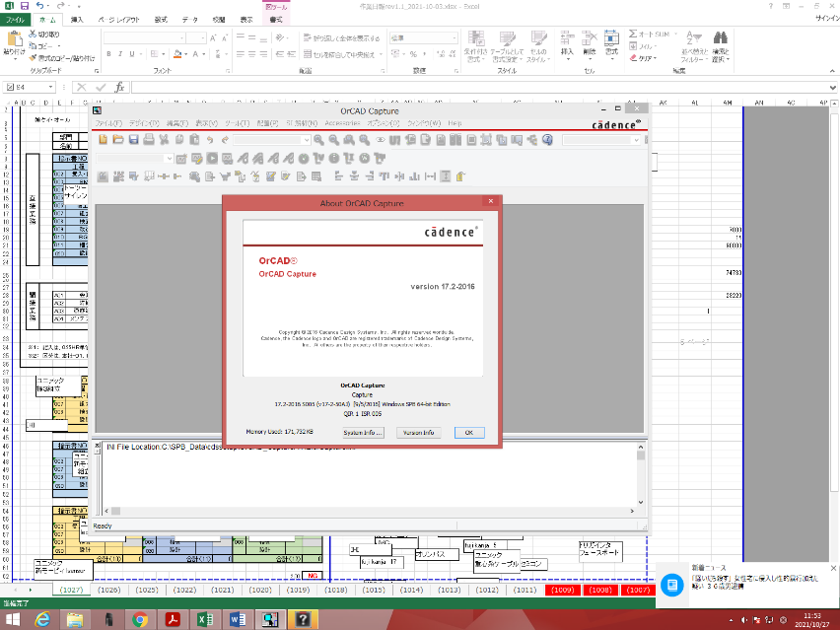Toggle Underline in Excel ribbon
The width and height of the screenshot is (840, 630).
[132, 54]
